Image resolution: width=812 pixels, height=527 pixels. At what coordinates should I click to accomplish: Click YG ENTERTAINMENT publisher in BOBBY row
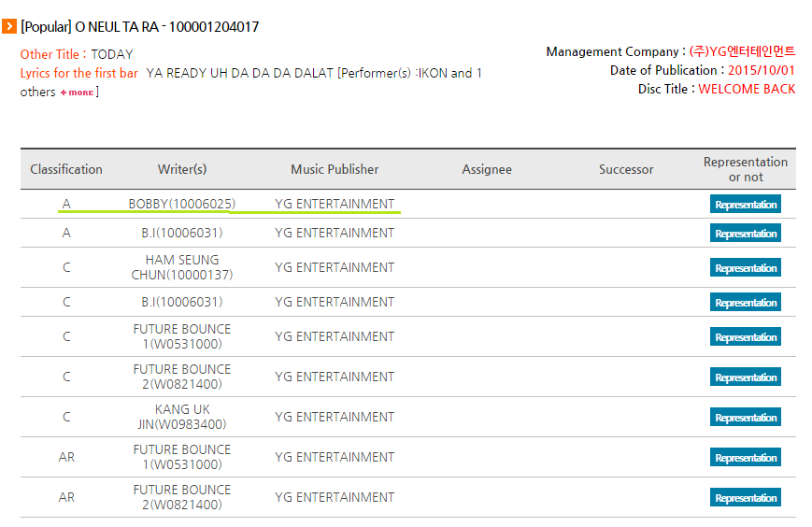point(335,204)
